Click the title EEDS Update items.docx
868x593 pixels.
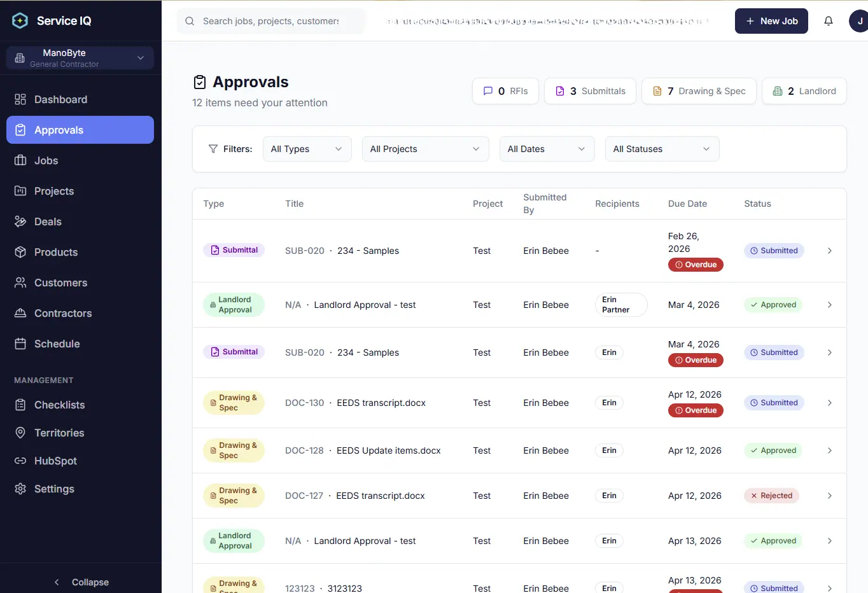coord(389,450)
